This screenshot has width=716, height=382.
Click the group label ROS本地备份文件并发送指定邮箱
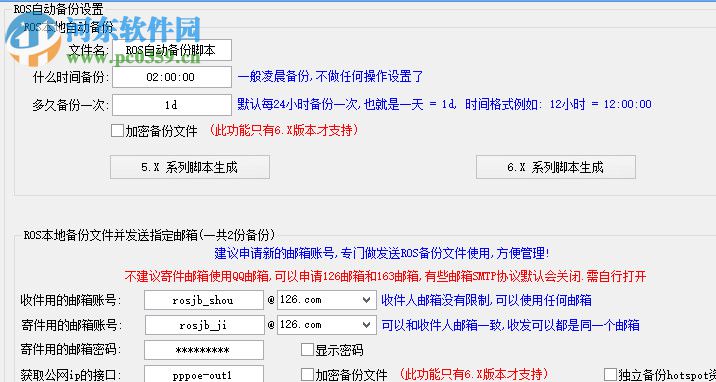[x=150, y=235]
